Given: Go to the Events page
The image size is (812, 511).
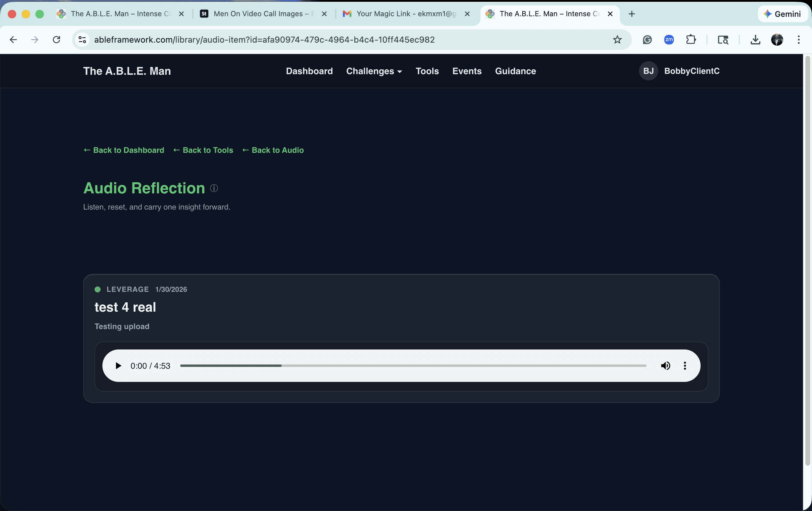Looking at the screenshot, I should 467,71.
